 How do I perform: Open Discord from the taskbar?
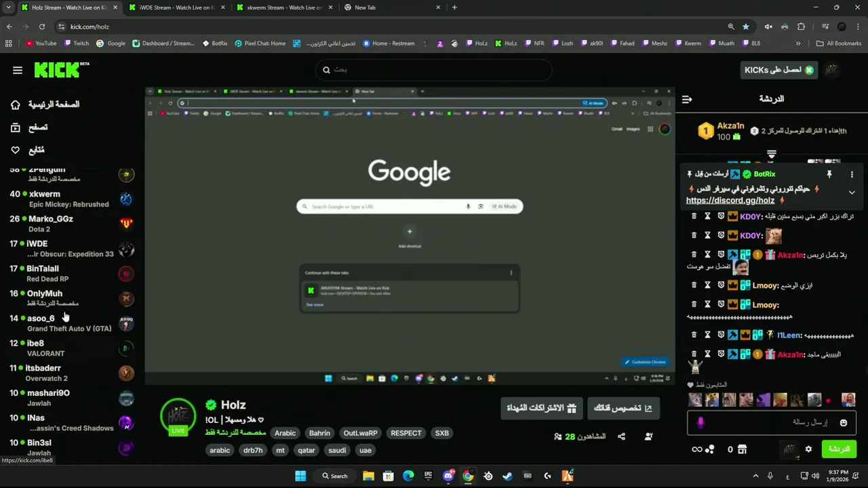(448, 476)
